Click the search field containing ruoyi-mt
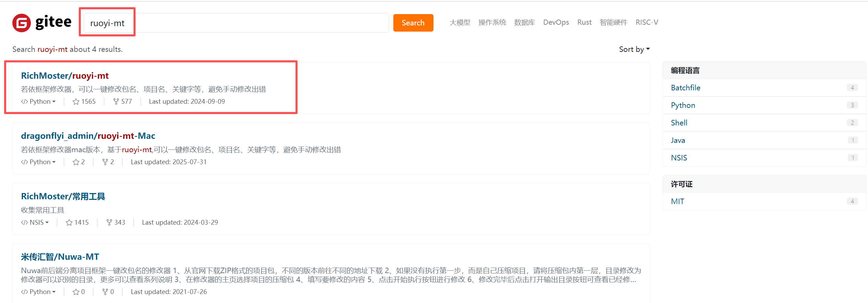868x303 pixels. [x=236, y=23]
